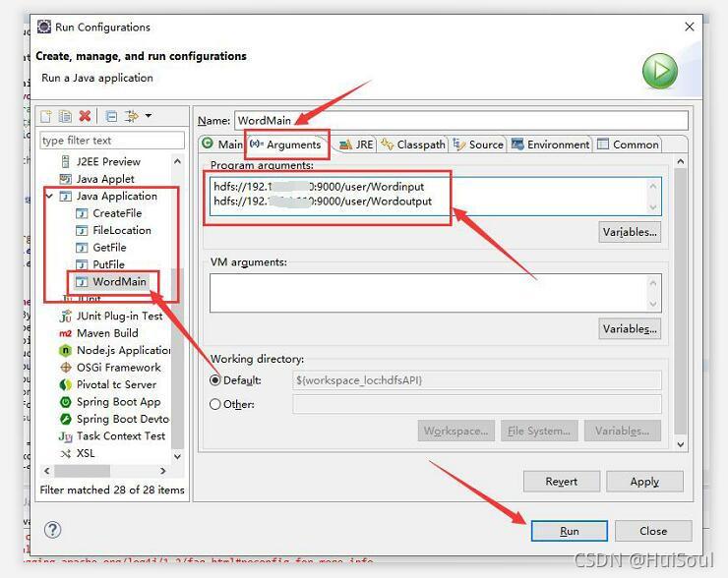Click the Other directory text field
The image size is (728, 578).
tap(477, 404)
